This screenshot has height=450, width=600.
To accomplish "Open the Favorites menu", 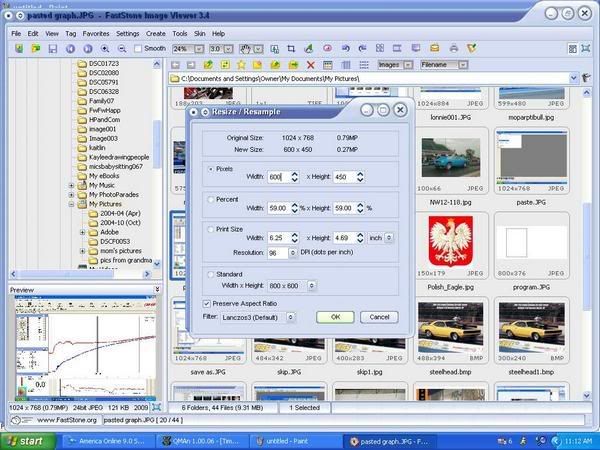I will click(x=96, y=34).
